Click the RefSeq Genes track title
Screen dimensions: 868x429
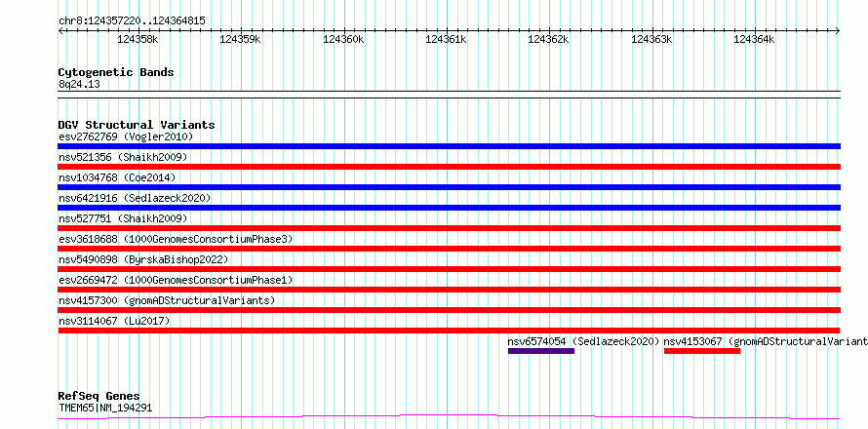point(99,397)
